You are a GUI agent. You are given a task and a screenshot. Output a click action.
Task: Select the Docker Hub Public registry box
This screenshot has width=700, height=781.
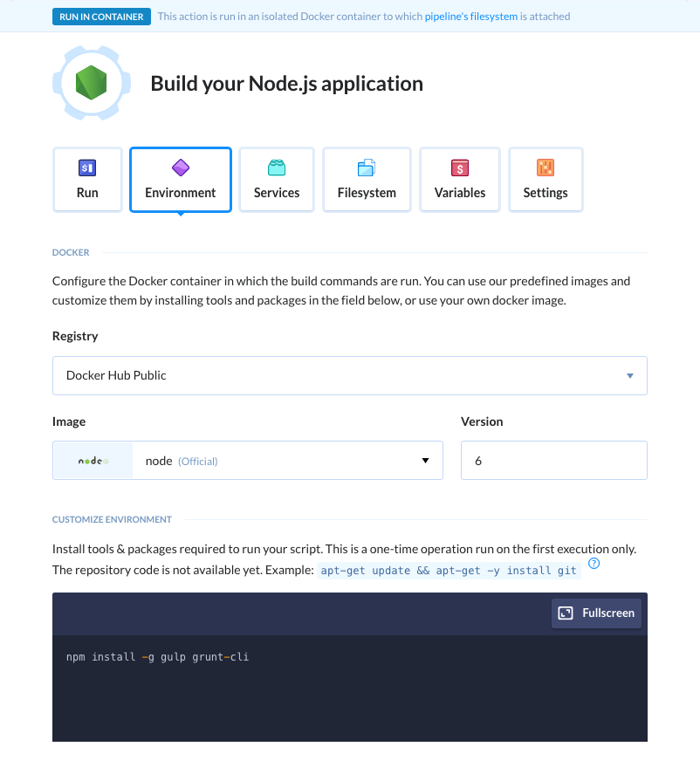350,375
